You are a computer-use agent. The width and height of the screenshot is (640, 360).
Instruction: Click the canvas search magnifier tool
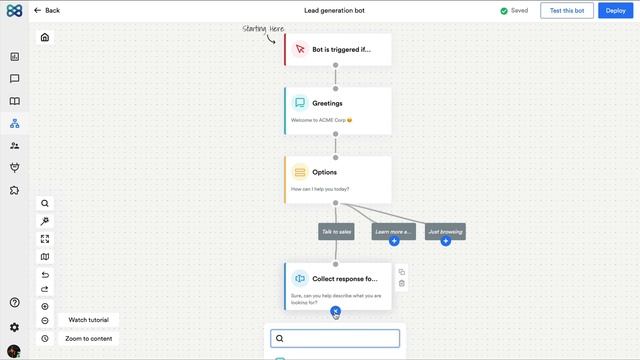pos(45,203)
